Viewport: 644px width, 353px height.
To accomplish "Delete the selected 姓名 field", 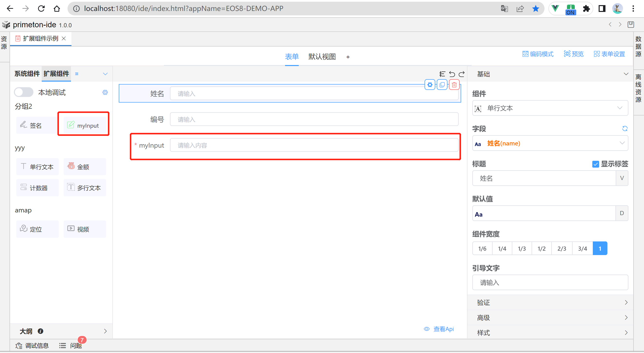I will pyautogui.click(x=454, y=85).
